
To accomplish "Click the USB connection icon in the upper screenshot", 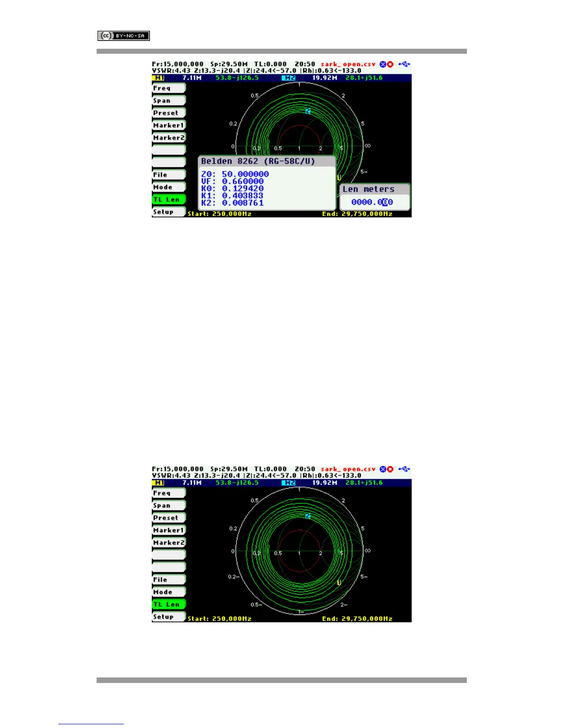I will 404,64.
